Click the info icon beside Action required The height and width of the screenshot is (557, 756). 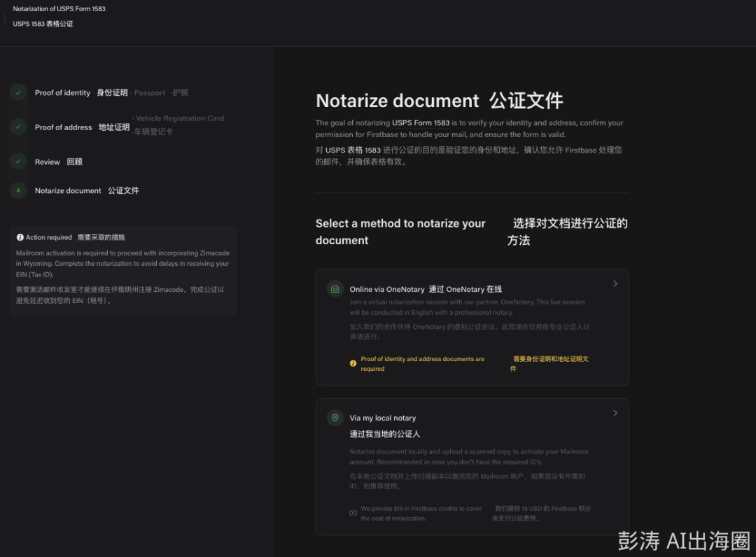pos(21,237)
